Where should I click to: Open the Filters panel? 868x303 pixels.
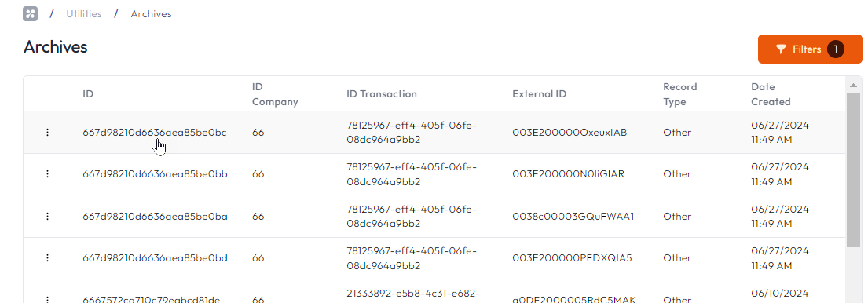[x=810, y=49]
